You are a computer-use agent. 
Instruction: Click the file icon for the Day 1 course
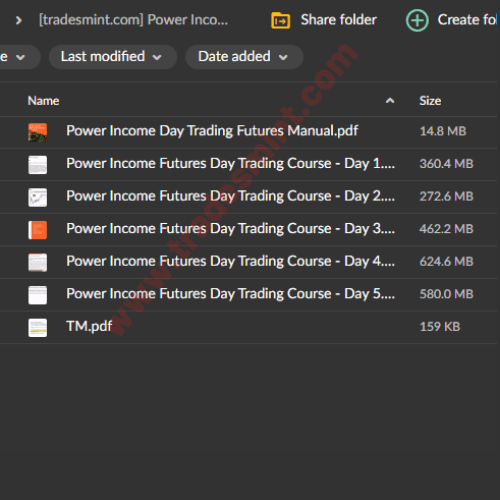coord(37,165)
